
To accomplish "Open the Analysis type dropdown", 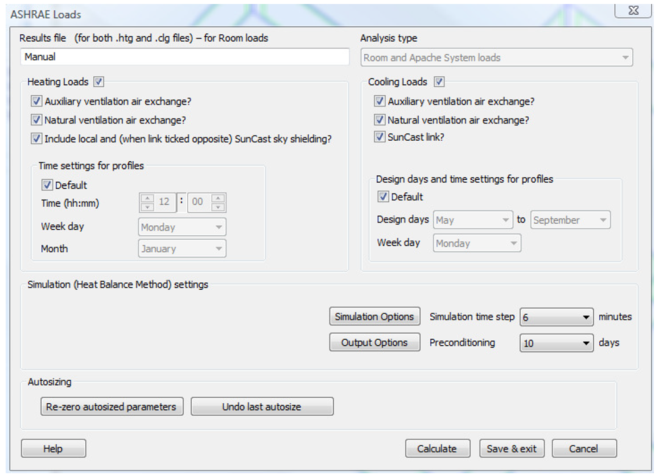I will pos(496,58).
